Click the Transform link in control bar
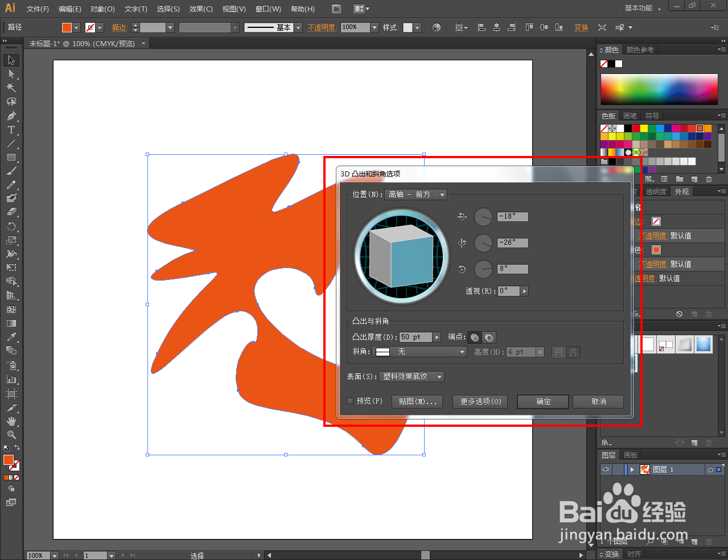The image size is (728, 560). pos(581,27)
